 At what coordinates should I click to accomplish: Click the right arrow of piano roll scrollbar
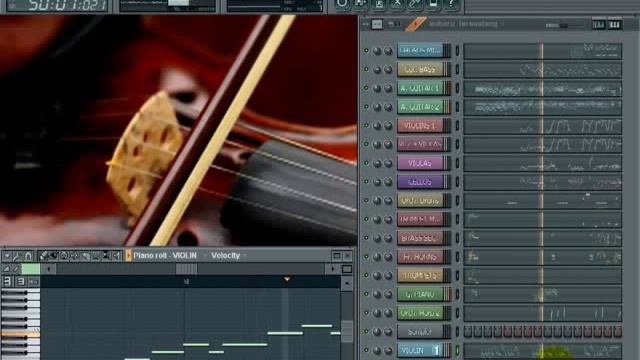(x=332, y=269)
